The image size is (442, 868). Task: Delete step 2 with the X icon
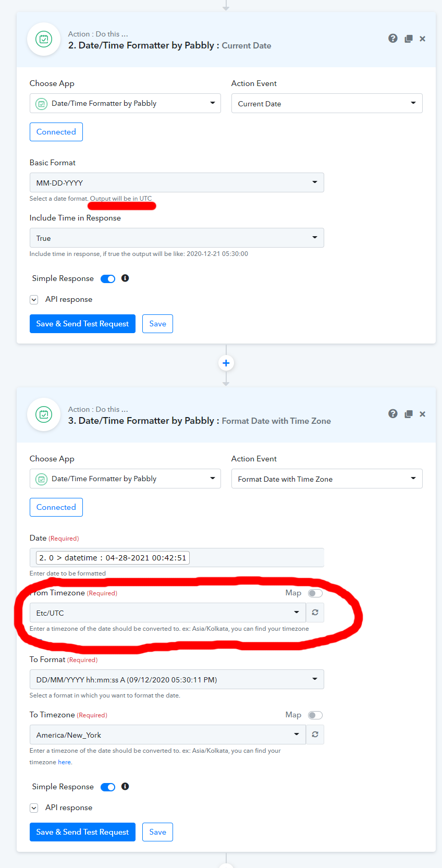(423, 39)
